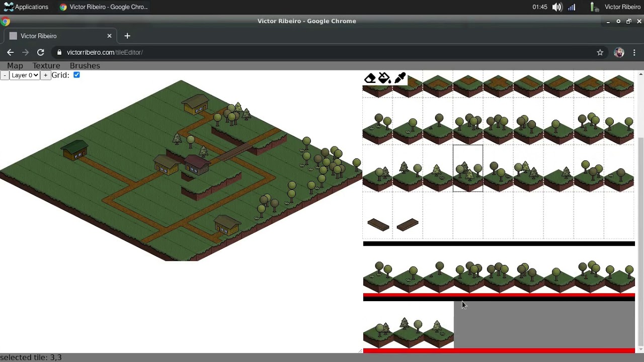Open the volume control icon
The image size is (644, 362).
tap(557, 7)
